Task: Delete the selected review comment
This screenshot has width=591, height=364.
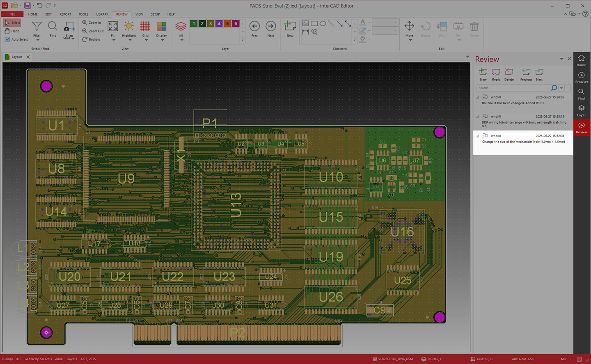Action: click(x=509, y=75)
